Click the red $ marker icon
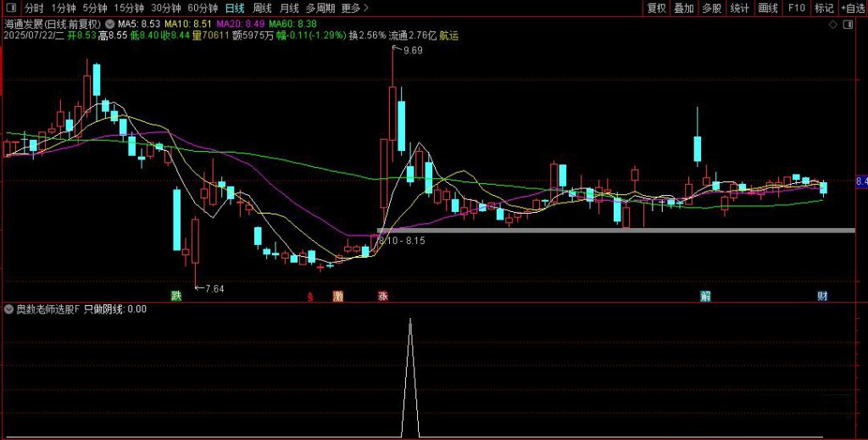The width and height of the screenshot is (868, 440). (x=310, y=297)
